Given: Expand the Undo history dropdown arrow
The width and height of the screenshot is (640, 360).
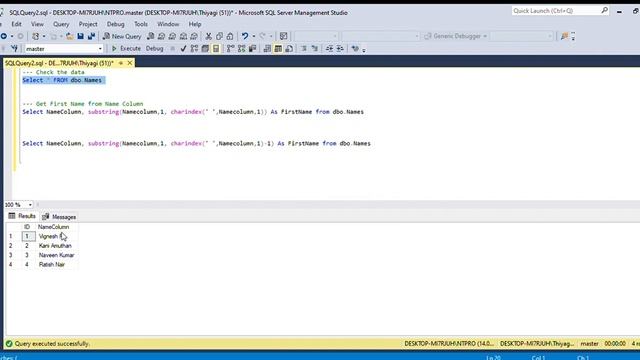Looking at the screenshot, I should click(x=253, y=36).
